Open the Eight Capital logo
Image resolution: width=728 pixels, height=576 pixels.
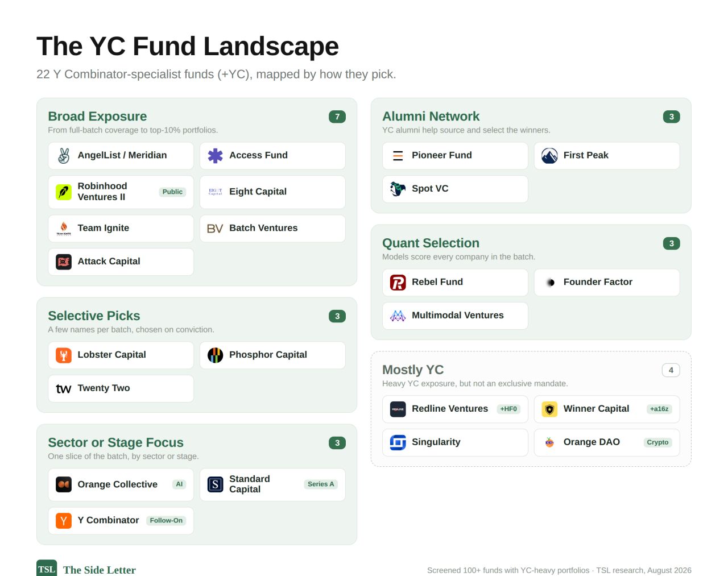pos(216,192)
